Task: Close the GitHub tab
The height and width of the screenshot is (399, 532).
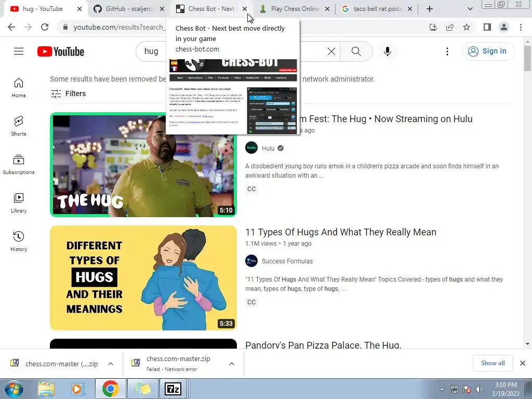Action: (x=162, y=9)
